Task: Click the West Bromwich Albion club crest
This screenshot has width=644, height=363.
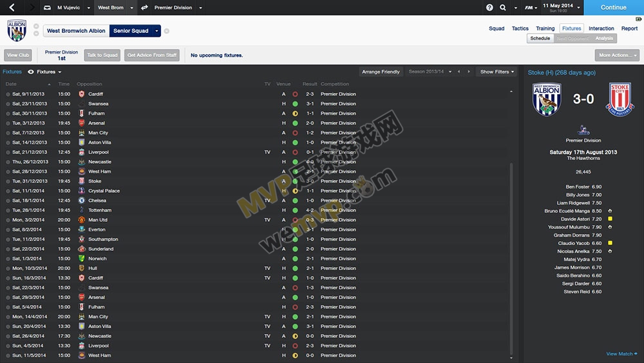Action: (x=17, y=30)
